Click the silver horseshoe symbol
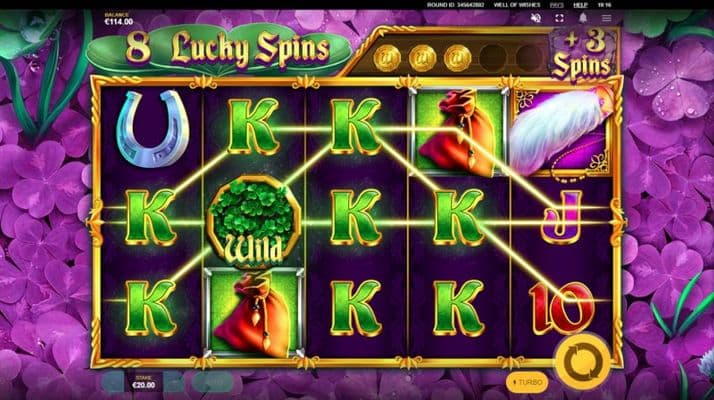 pyautogui.click(x=153, y=128)
